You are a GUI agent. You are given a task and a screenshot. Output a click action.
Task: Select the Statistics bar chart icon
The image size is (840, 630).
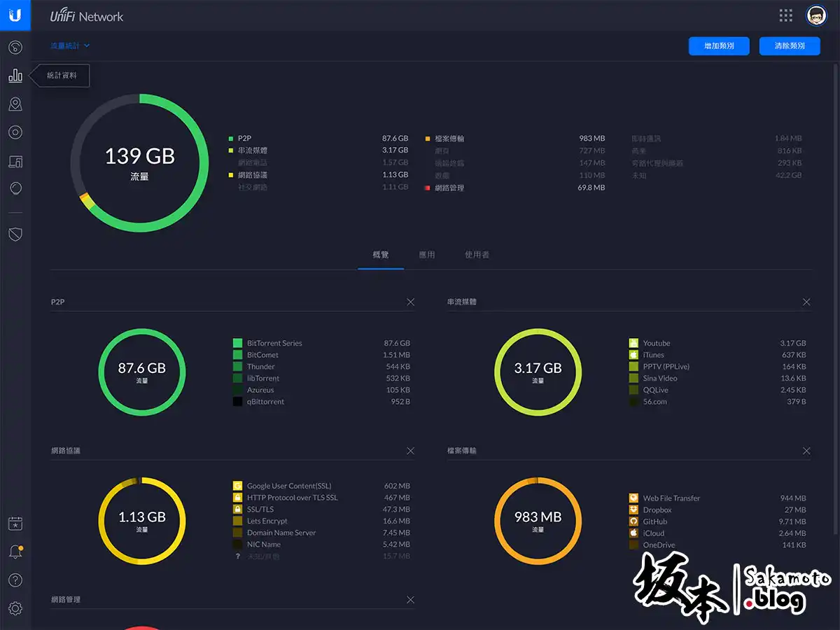coord(15,76)
